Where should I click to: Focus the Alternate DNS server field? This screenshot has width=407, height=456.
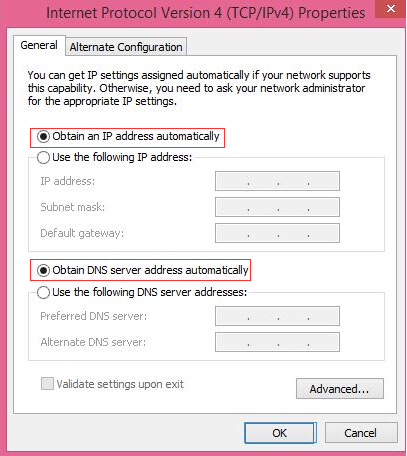click(x=277, y=342)
